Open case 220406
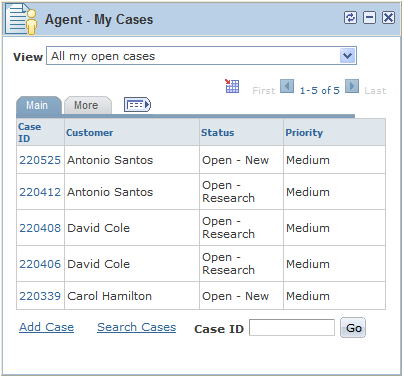This screenshot has width=404, height=378. (40, 264)
